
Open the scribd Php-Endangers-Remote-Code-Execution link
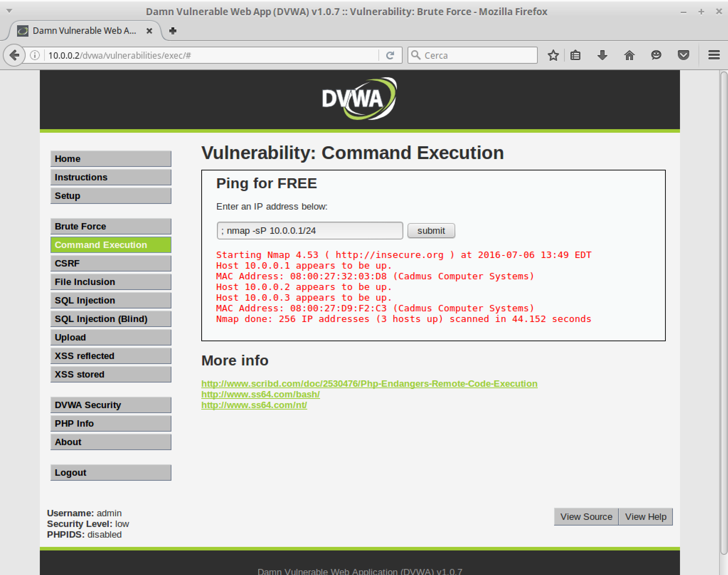369,384
